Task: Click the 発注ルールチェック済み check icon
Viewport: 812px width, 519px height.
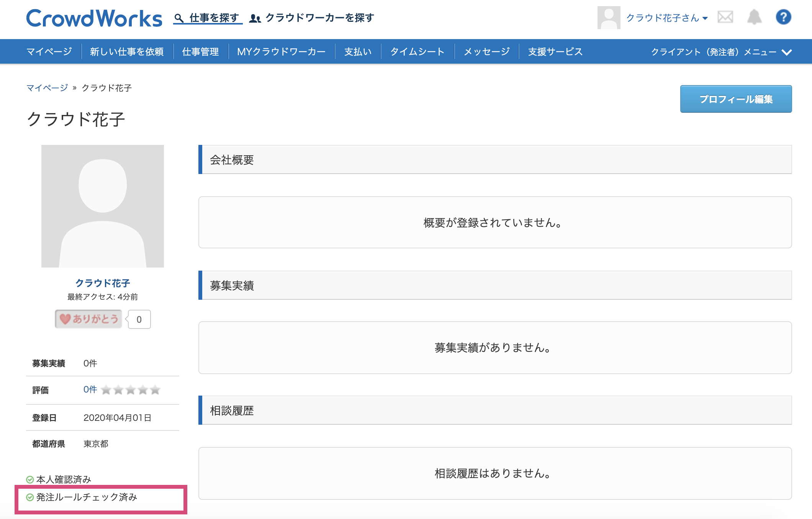Action: [30, 498]
